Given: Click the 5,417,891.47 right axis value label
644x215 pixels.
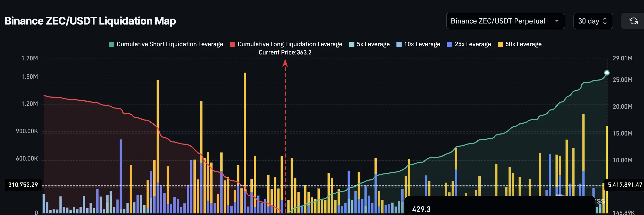Looking at the screenshot, I should point(625,185).
